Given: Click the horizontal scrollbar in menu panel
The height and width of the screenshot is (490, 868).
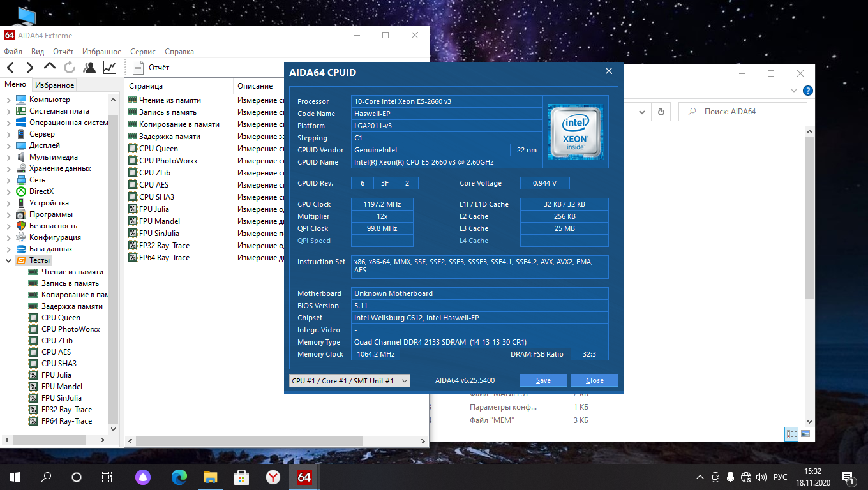Looking at the screenshot, I should 49,441.
